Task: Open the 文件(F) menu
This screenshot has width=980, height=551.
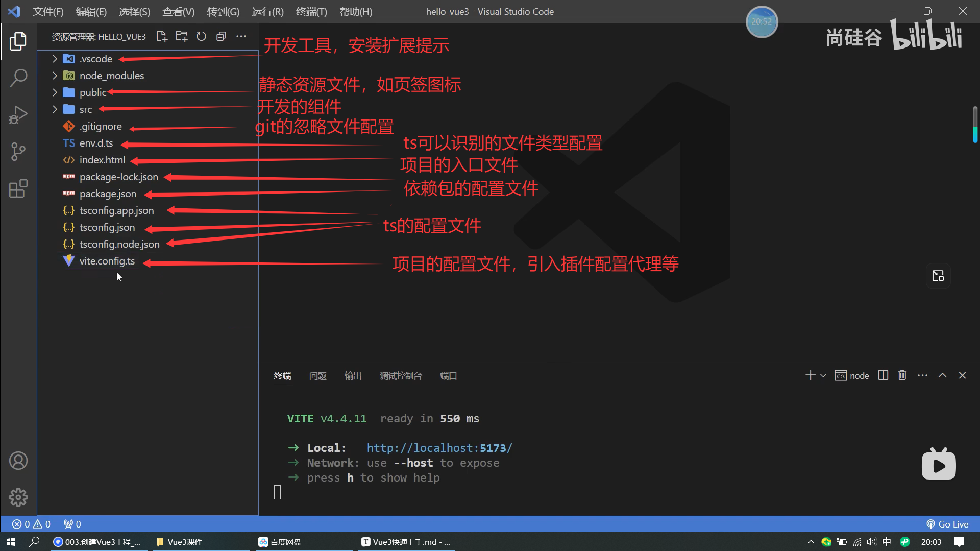Action: point(48,12)
